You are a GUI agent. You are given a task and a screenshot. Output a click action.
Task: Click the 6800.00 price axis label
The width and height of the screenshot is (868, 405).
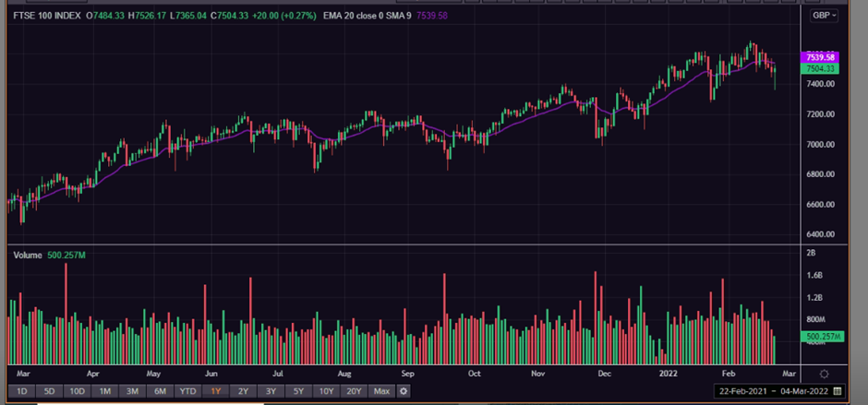click(x=820, y=173)
